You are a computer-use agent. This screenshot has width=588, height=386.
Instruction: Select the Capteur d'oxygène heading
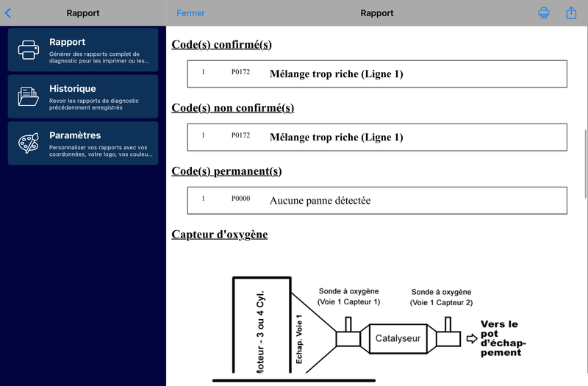pos(219,235)
